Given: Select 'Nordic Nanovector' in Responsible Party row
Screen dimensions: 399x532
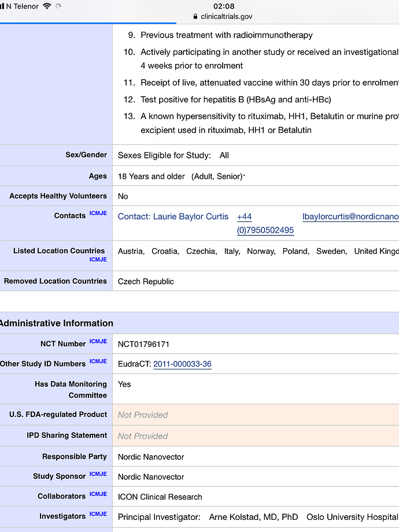Looking at the screenshot, I should pyautogui.click(x=151, y=457).
